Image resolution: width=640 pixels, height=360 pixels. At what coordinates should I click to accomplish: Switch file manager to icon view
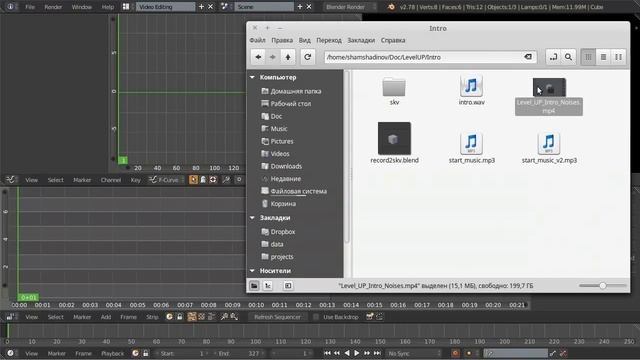[x=588, y=57]
